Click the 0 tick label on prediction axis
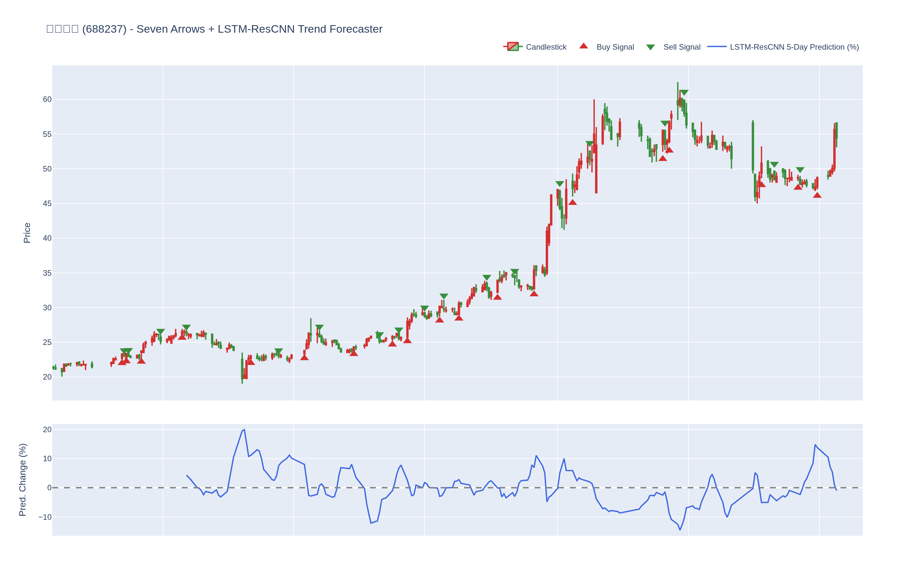 [49, 488]
